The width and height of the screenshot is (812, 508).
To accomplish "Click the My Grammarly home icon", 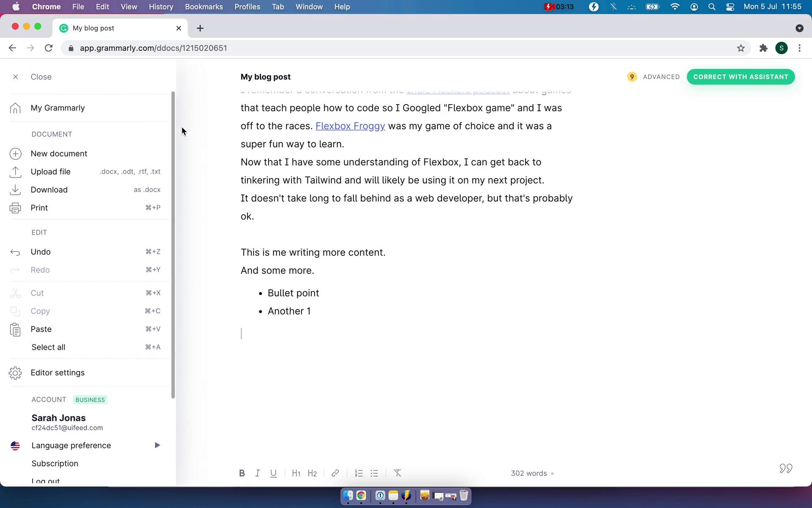I will (15, 108).
